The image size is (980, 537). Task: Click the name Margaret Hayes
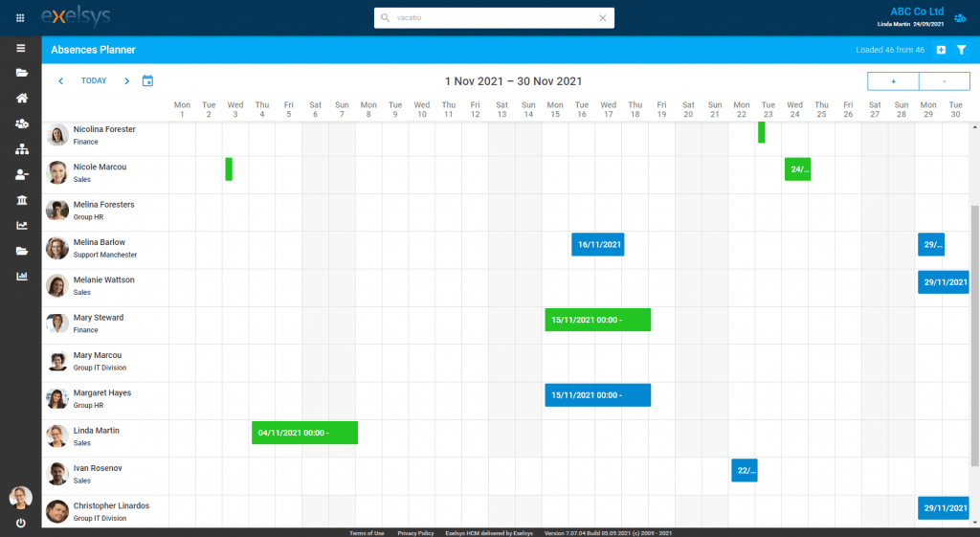click(101, 392)
